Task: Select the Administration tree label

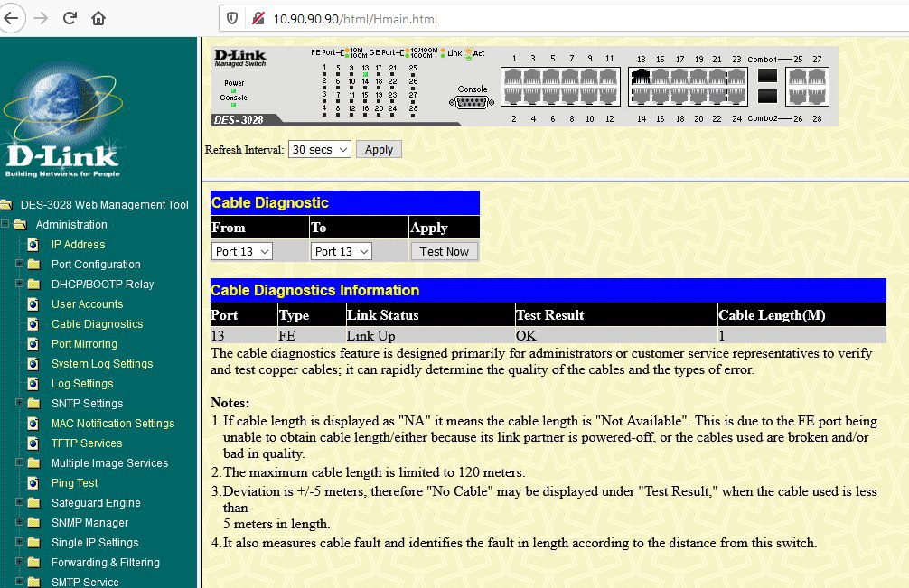Action: 71,224
